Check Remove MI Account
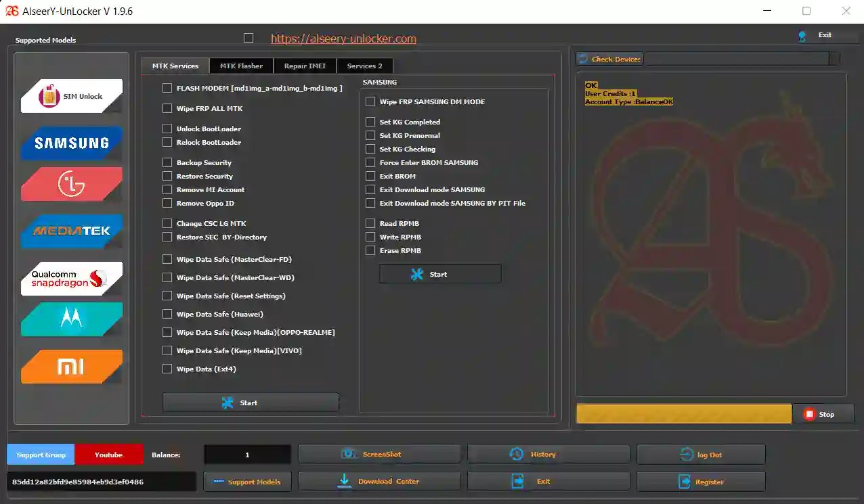 [167, 189]
